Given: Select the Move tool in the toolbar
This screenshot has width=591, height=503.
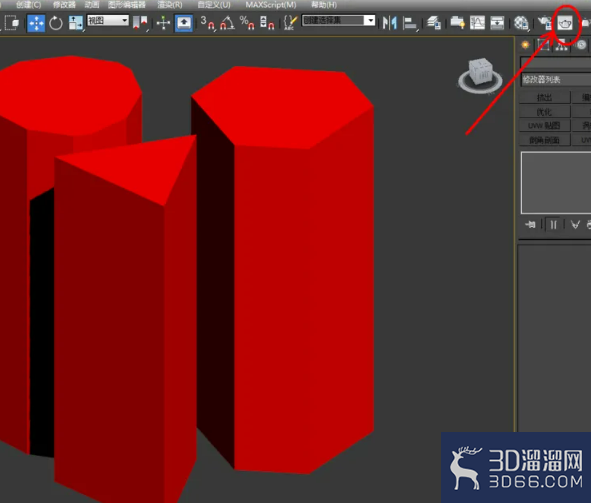Looking at the screenshot, I should (36, 23).
